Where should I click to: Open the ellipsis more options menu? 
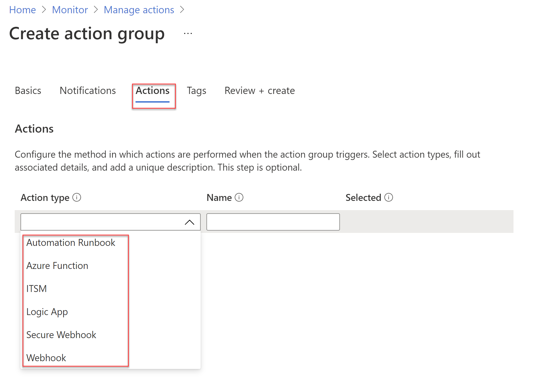[188, 33]
